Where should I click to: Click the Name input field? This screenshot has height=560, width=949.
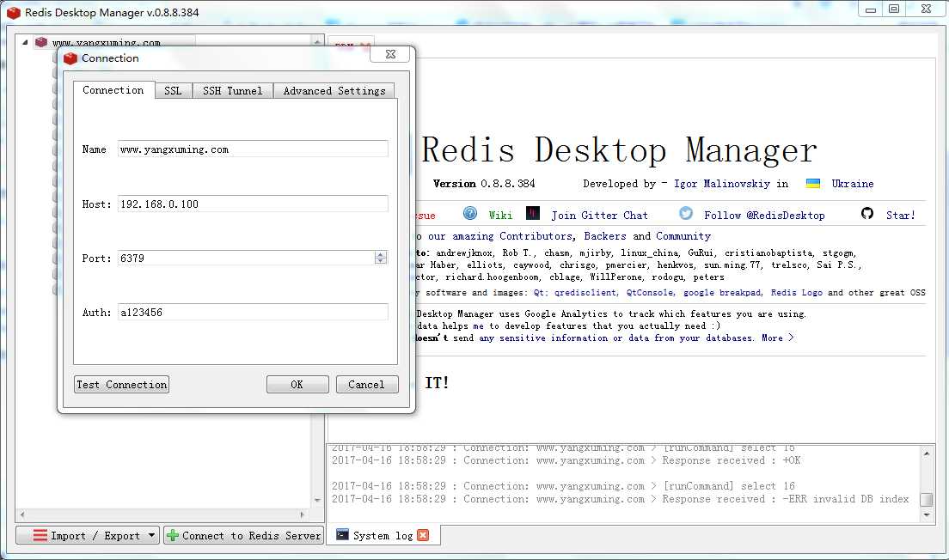[x=253, y=149]
